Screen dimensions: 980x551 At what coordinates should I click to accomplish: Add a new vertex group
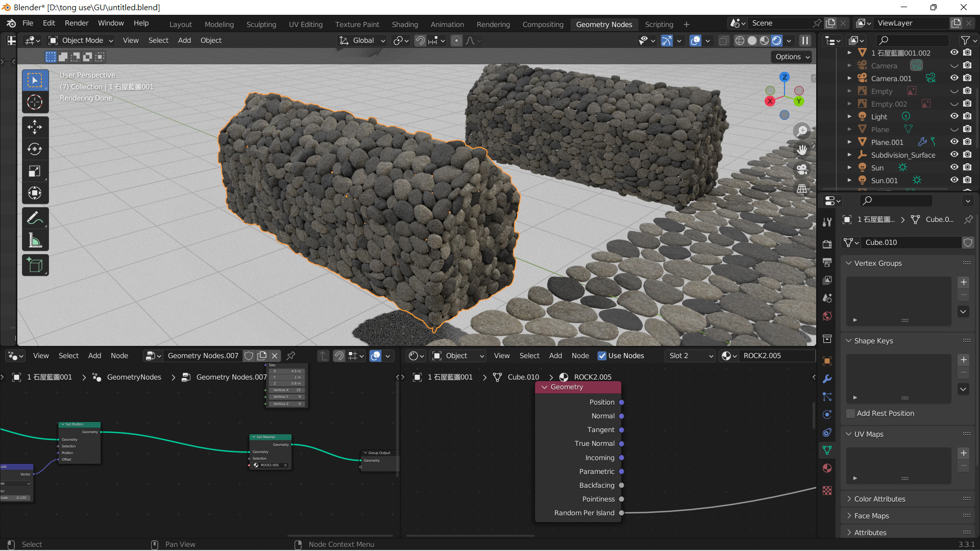point(963,282)
